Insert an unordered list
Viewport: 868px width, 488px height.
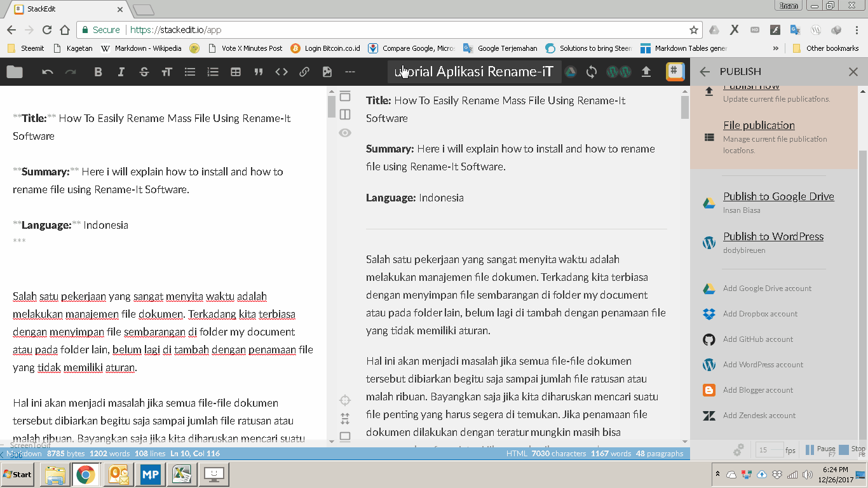click(x=189, y=72)
